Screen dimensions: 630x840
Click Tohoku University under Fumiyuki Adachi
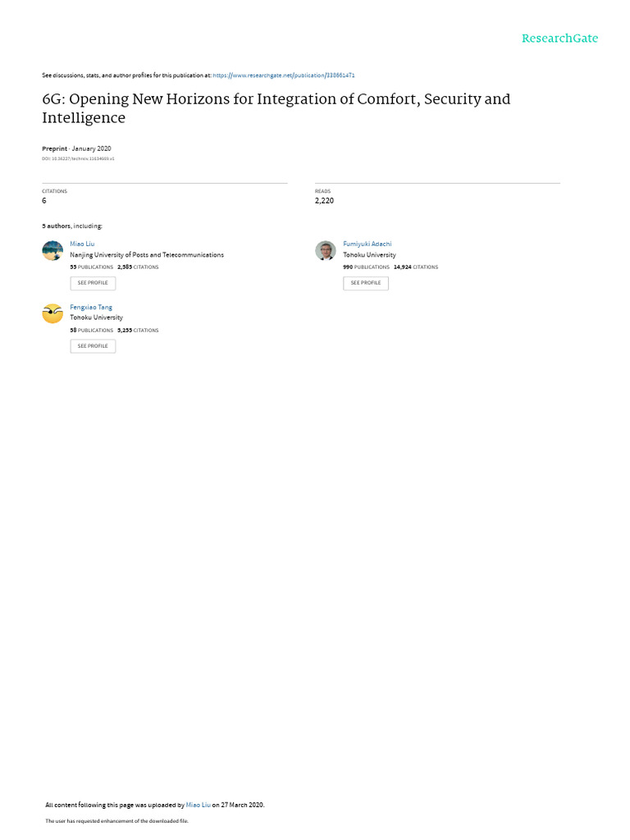coord(369,255)
